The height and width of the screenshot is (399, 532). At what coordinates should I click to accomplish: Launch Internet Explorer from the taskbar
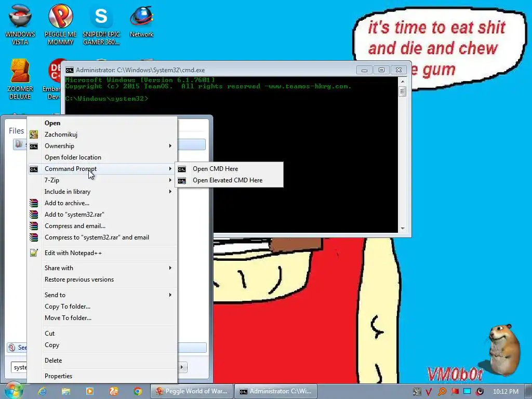42,391
